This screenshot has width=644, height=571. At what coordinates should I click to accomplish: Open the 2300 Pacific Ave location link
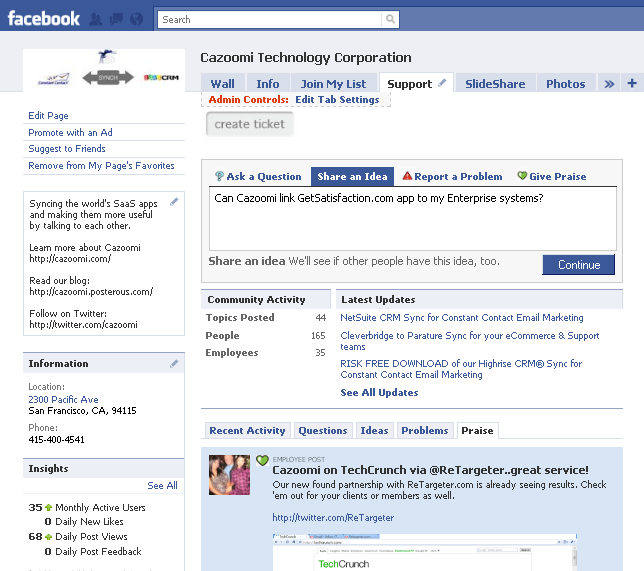click(x=63, y=399)
